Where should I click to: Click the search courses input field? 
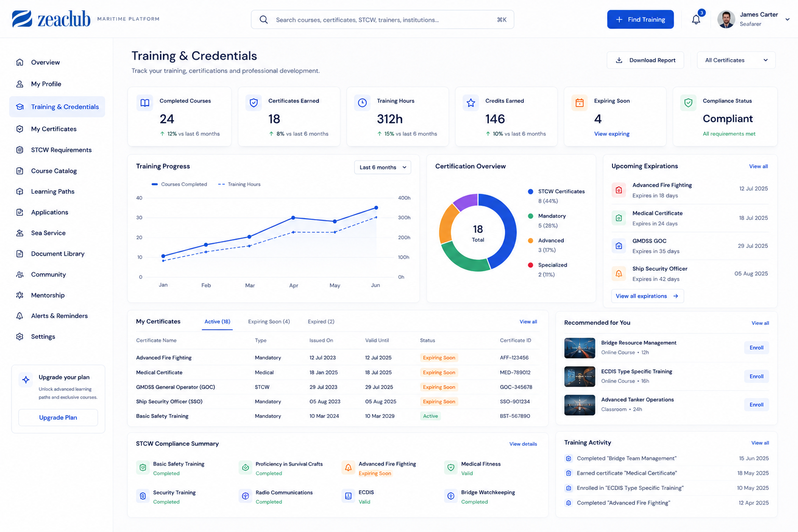tap(382, 20)
